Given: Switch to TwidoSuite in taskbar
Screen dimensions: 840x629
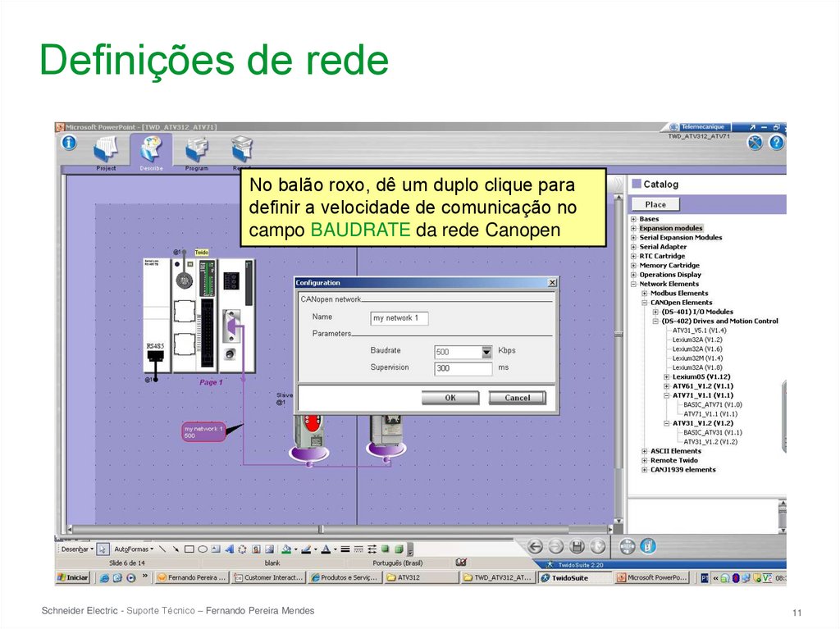Looking at the screenshot, I should (x=575, y=578).
